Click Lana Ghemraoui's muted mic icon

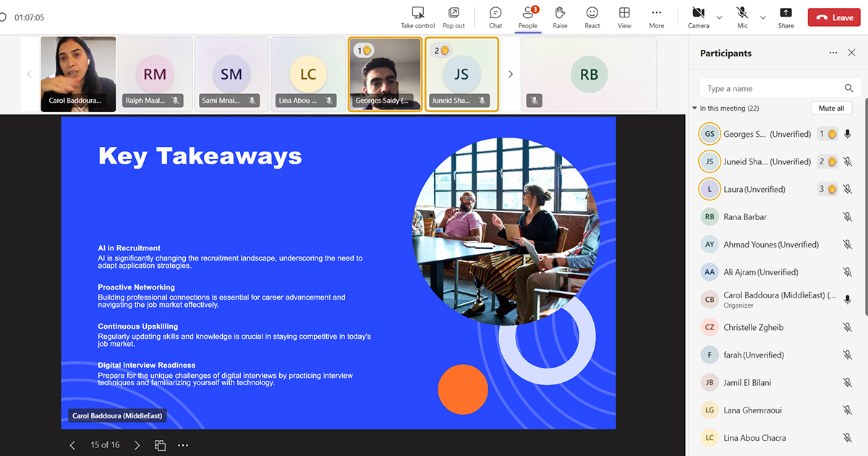[x=848, y=410]
